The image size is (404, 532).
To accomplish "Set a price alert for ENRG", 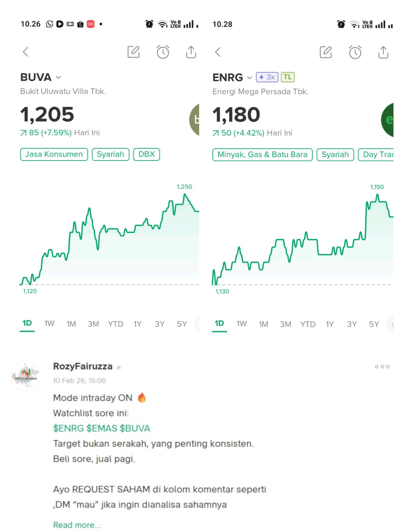I will 355,52.
